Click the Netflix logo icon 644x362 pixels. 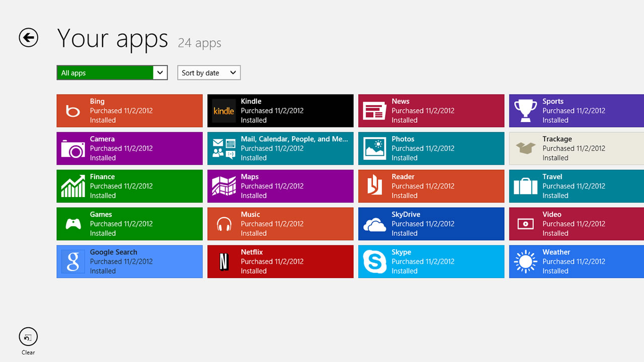coord(224,261)
